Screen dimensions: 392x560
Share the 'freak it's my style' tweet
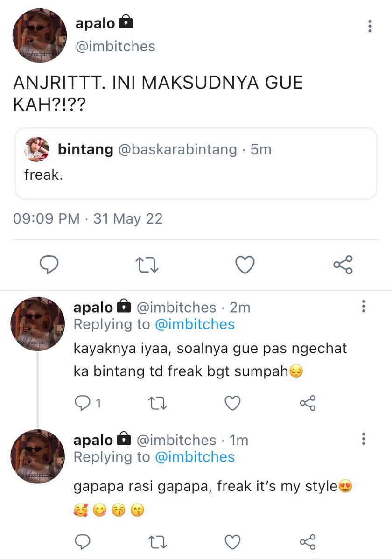click(x=308, y=541)
